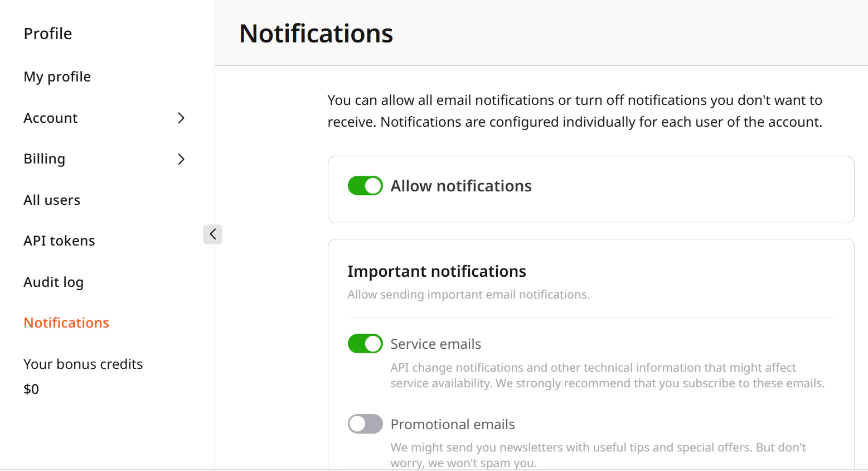Collapse the sidebar with the chevron button
This screenshot has height=471, width=868.
pos(212,234)
